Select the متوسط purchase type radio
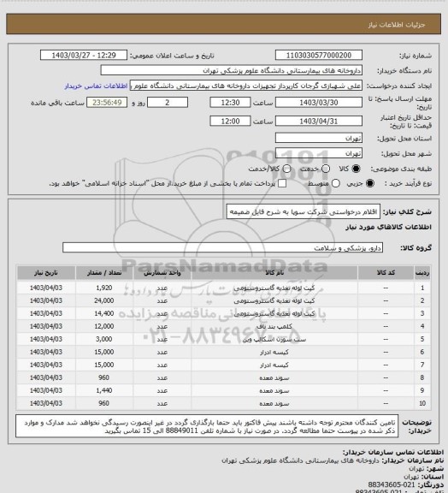 pyautogui.click(x=336, y=183)
